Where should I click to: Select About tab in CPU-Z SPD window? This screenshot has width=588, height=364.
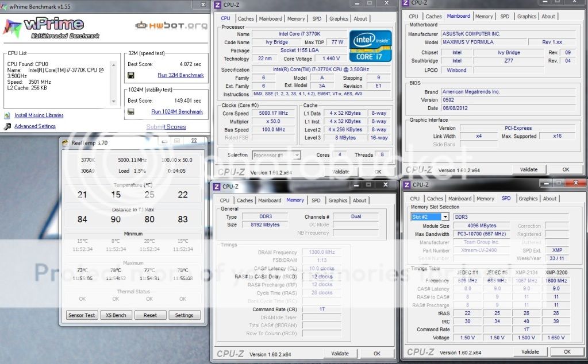pos(549,199)
